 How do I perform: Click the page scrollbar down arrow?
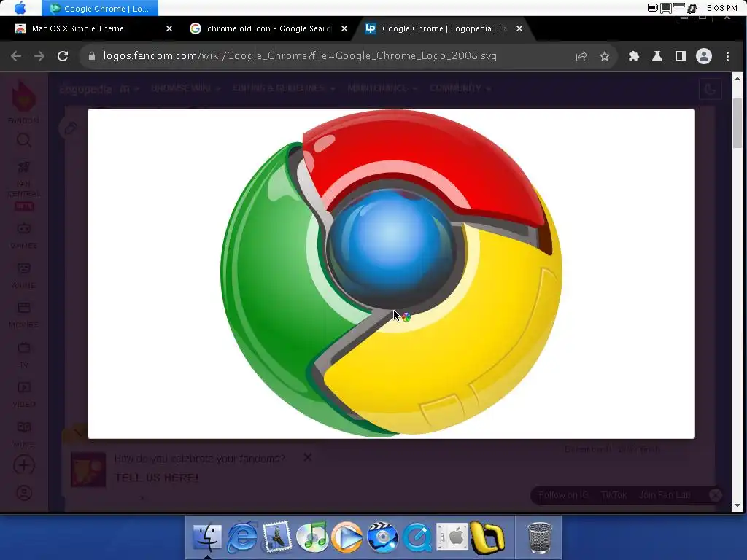tap(738, 505)
